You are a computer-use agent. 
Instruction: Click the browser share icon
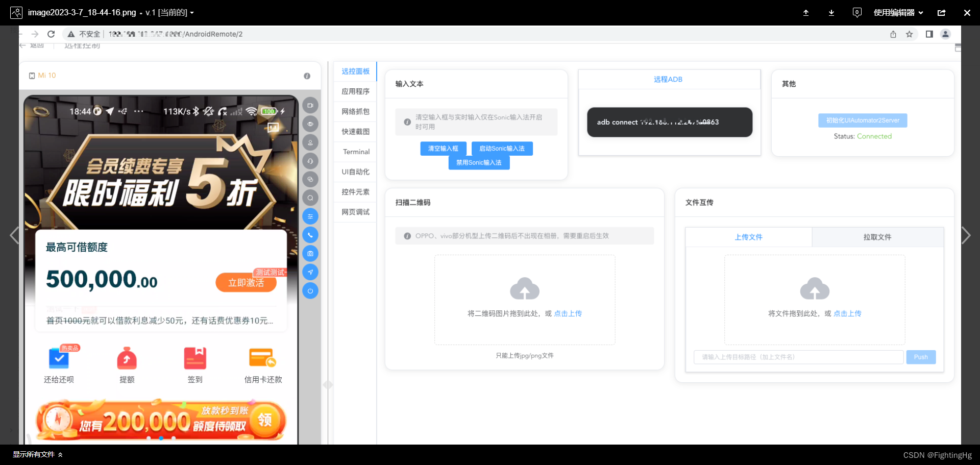893,34
